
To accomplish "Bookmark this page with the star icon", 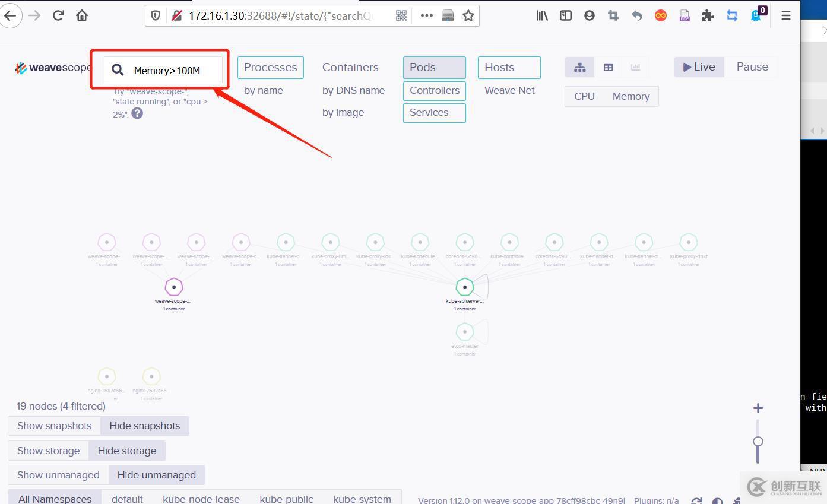I will click(468, 16).
